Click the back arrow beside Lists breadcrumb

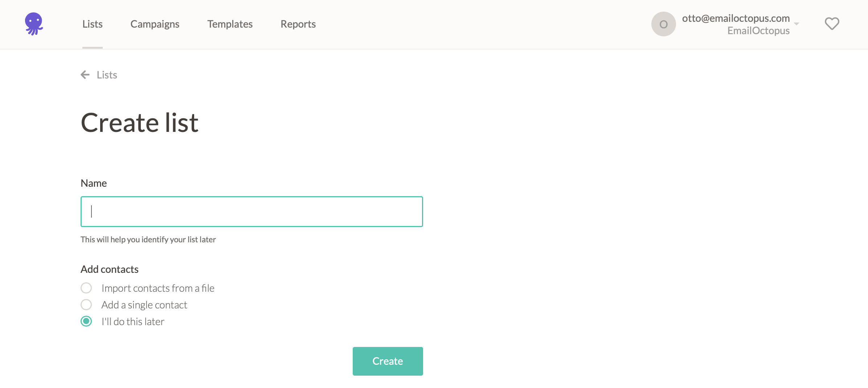tap(85, 75)
